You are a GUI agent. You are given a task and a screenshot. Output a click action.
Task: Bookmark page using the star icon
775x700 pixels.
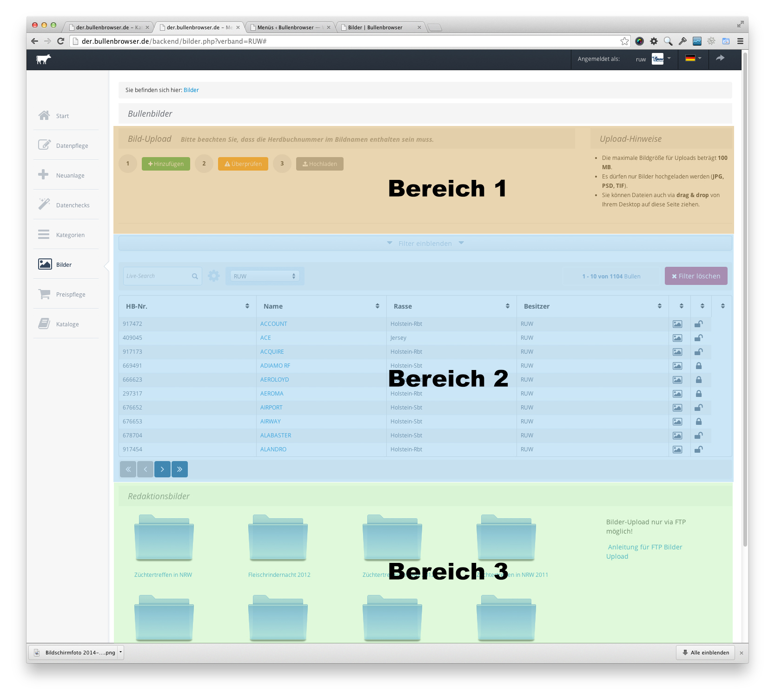(624, 41)
